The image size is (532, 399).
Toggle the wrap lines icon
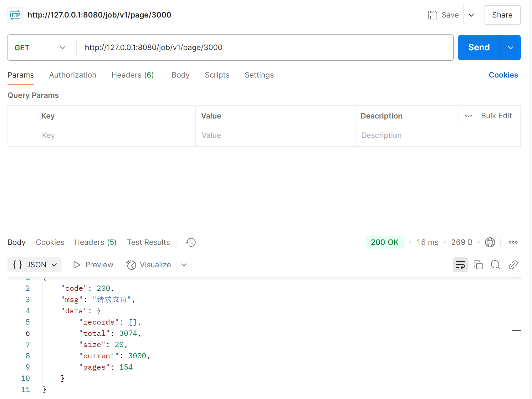(x=460, y=265)
